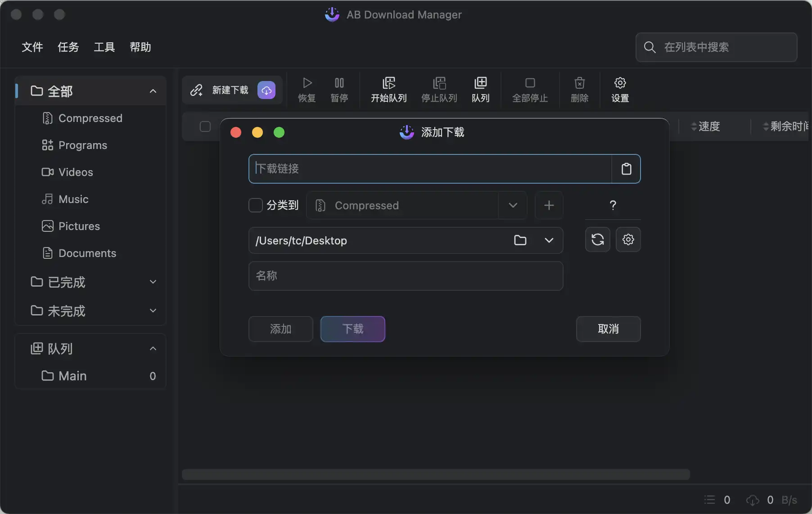
Task: Close the 添加下载 dialog with red button
Action: pyautogui.click(x=236, y=132)
